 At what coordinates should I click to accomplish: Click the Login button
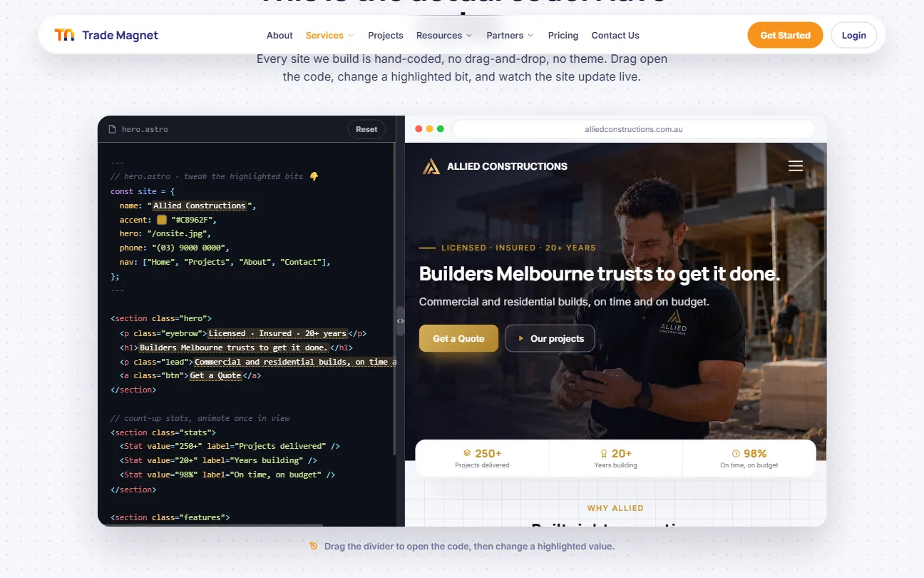click(853, 35)
